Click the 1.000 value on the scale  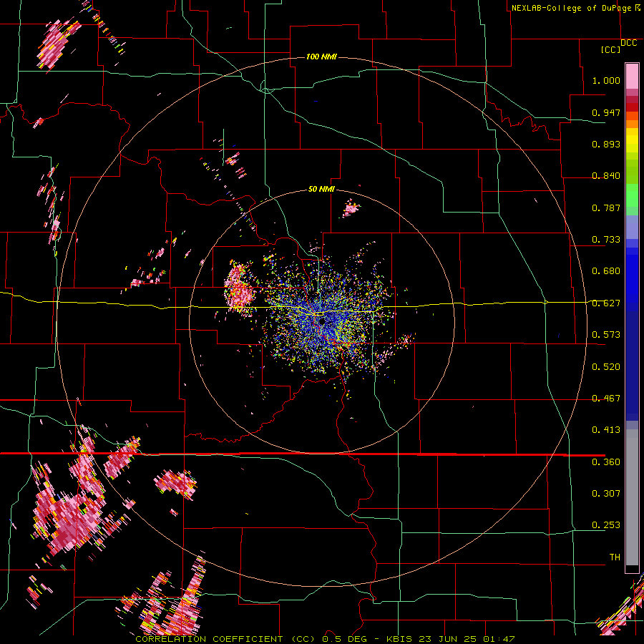(x=606, y=80)
